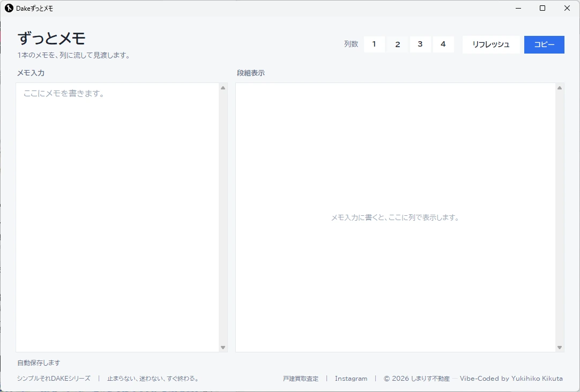Click the 段組表示 label
Viewport: 580px width, 392px height.
(x=251, y=73)
